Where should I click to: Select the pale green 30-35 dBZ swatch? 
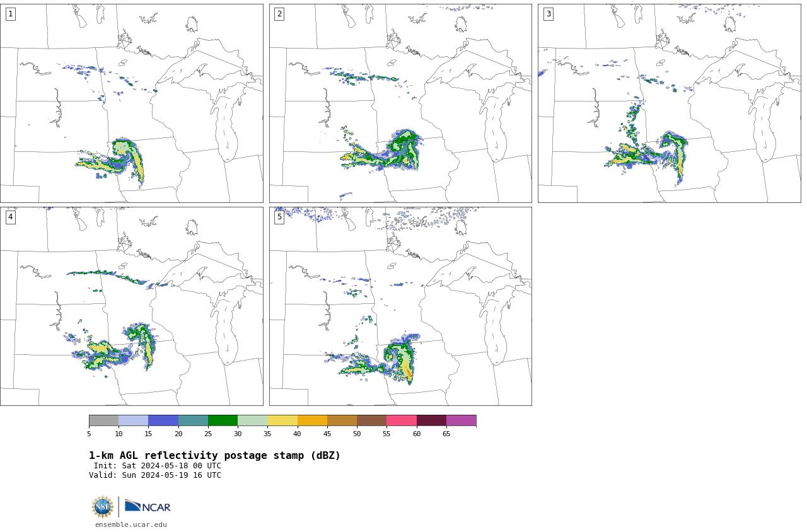coord(253,420)
